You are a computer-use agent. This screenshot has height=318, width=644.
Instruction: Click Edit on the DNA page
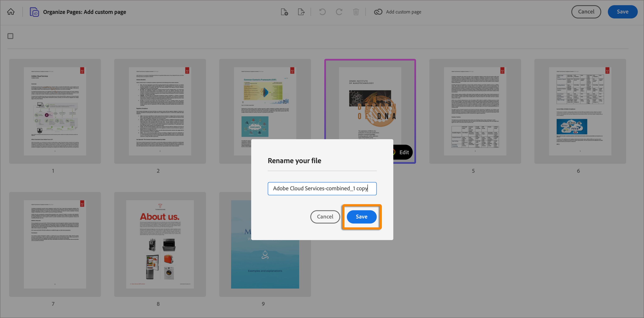pos(404,152)
